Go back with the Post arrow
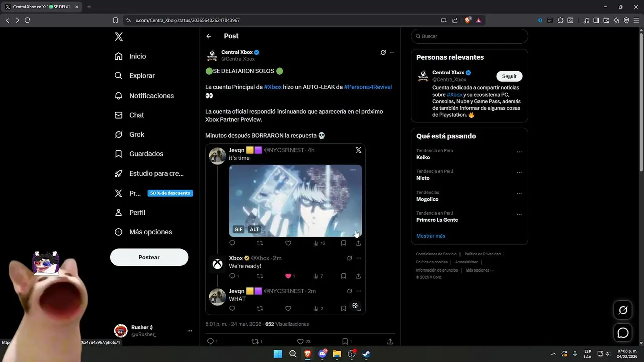 click(209, 36)
